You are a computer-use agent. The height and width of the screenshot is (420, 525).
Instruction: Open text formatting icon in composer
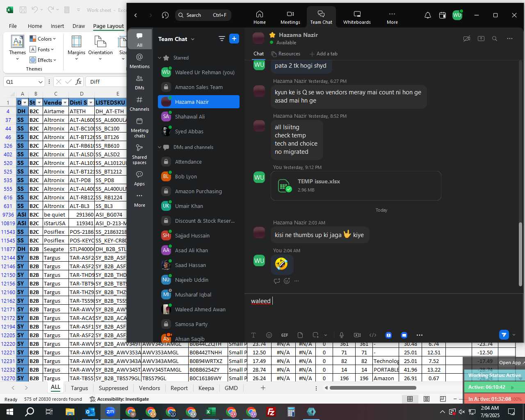pos(253,335)
